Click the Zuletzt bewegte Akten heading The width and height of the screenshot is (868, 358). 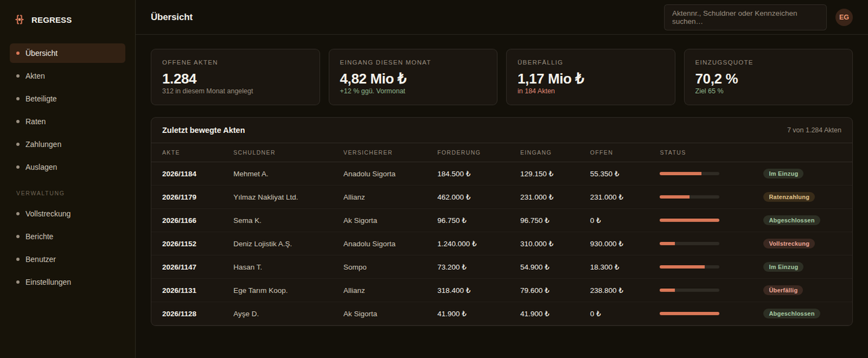tap(203, 130)
